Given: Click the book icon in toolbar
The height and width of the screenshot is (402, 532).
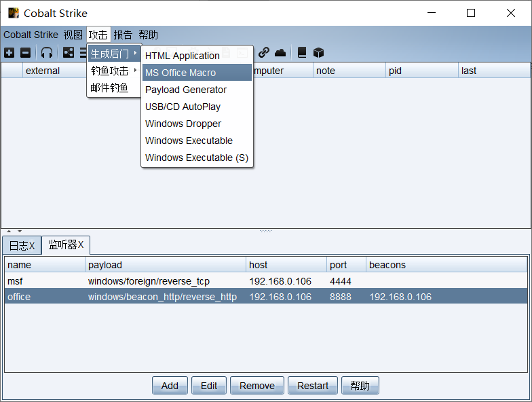Looking at the screenshot, I should click(302, 53).
